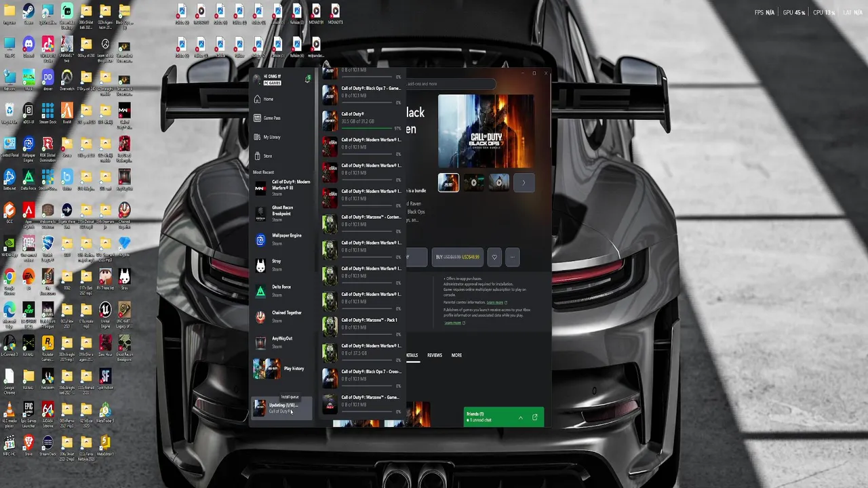The image size is (868, 488).
Task: Select AnyWayOut in Xbox recent list
Action: 282,342
